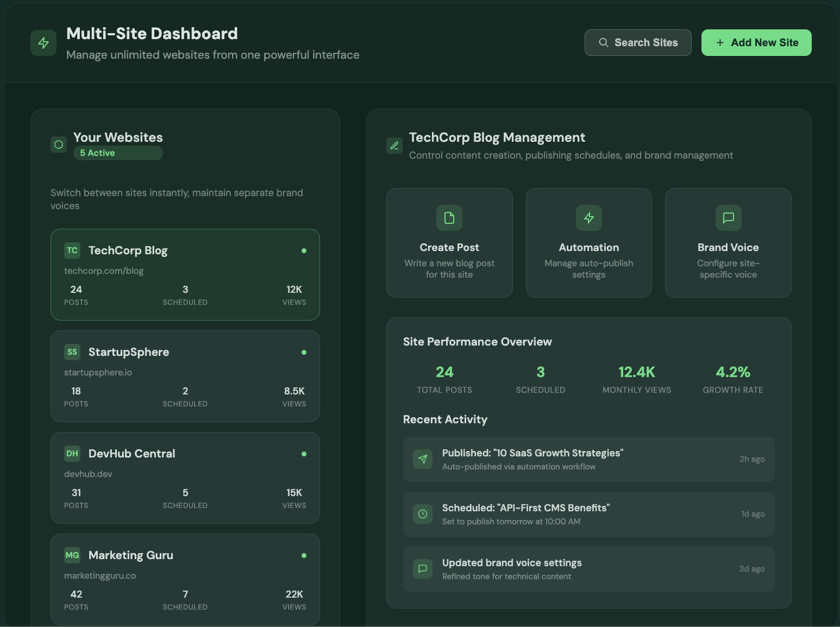
Task: Click the chat bubble icon in Brand Voice
Action: (728, 218)
